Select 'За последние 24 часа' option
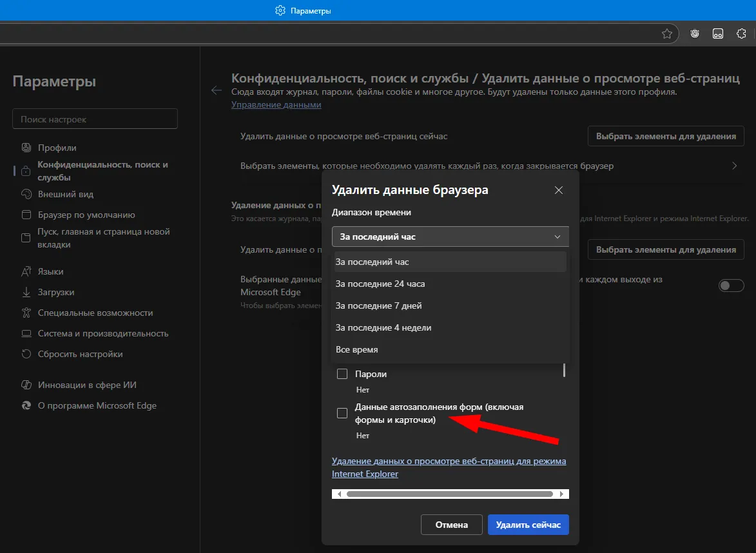The image size is (756, 553). pos(380,284)
